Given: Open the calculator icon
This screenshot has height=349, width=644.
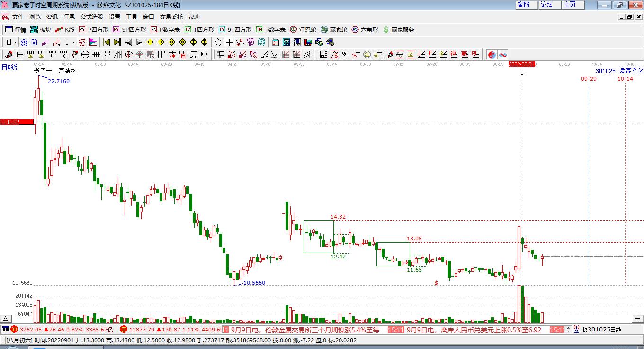Looking at the screenshot, I should pyautogui.click(x=286, y=42).
